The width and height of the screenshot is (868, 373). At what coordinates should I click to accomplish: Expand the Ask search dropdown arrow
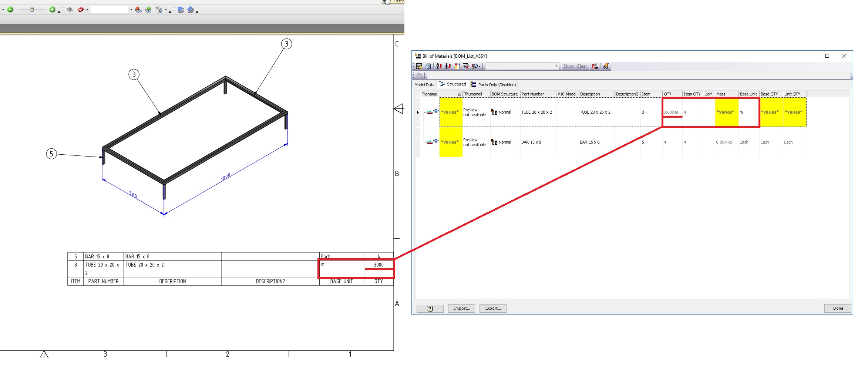click(86, 10)
